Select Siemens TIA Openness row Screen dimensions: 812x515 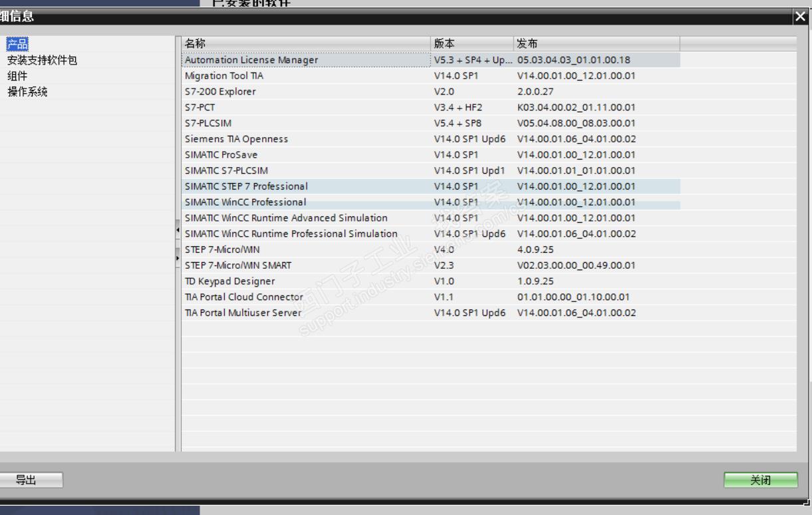pos(431,139)
